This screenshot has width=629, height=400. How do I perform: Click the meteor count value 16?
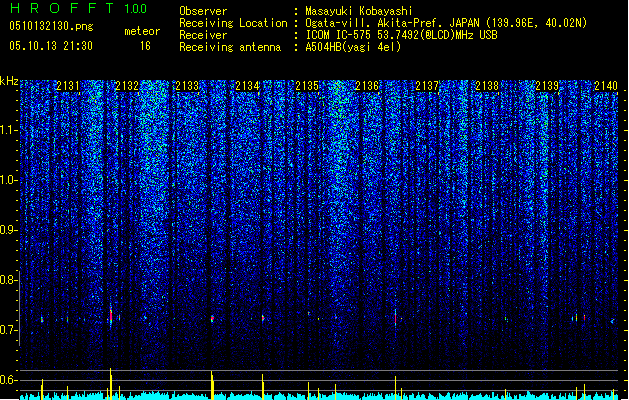click(x=145, y=46)
